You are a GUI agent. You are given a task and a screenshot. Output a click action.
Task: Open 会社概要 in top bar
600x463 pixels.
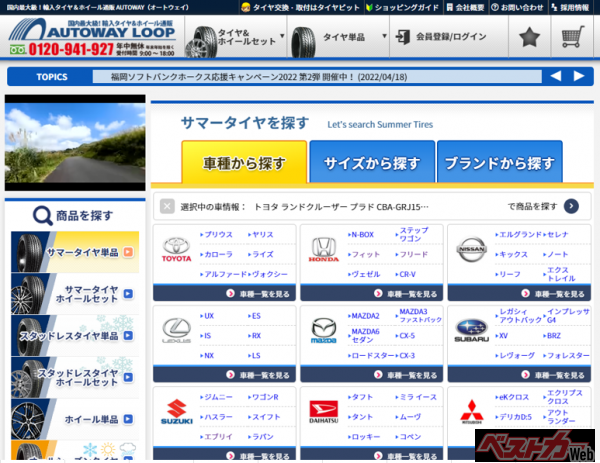pos(465,7)
